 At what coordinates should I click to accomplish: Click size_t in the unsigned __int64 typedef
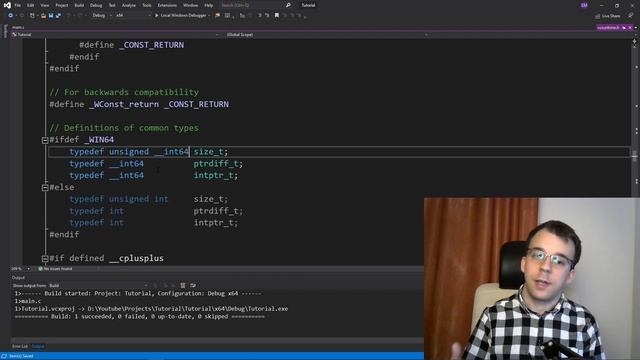point(209,151)
